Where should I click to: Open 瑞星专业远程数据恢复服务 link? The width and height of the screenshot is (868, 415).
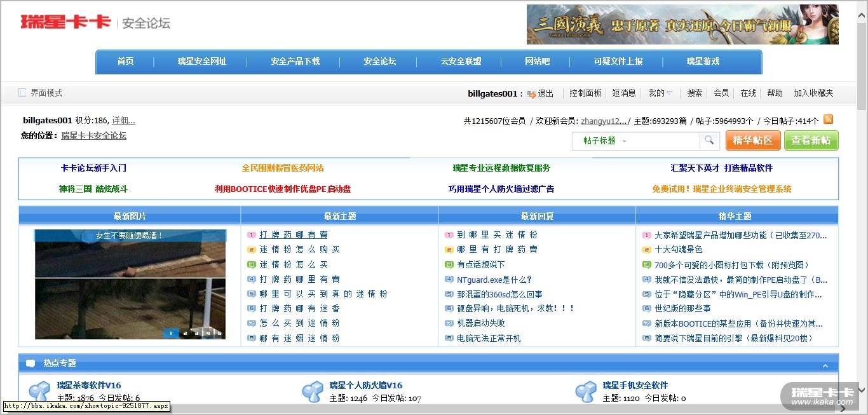point(501,168)
